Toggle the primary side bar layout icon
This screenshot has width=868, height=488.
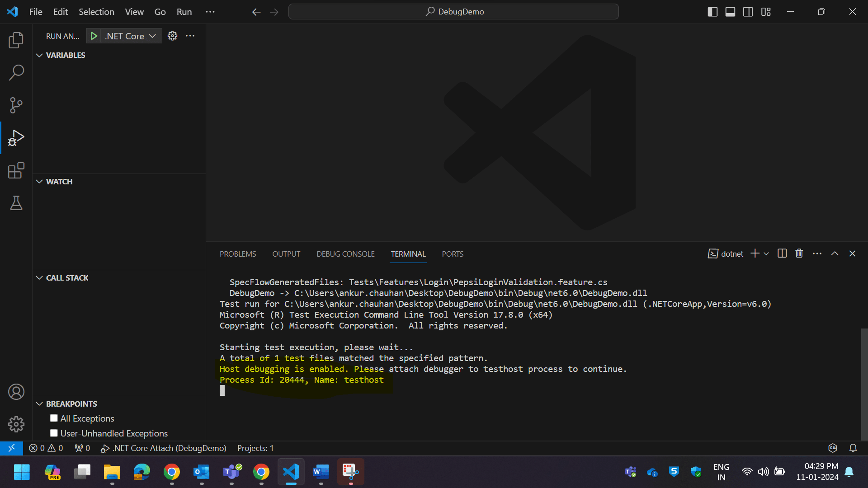[712, 12]
